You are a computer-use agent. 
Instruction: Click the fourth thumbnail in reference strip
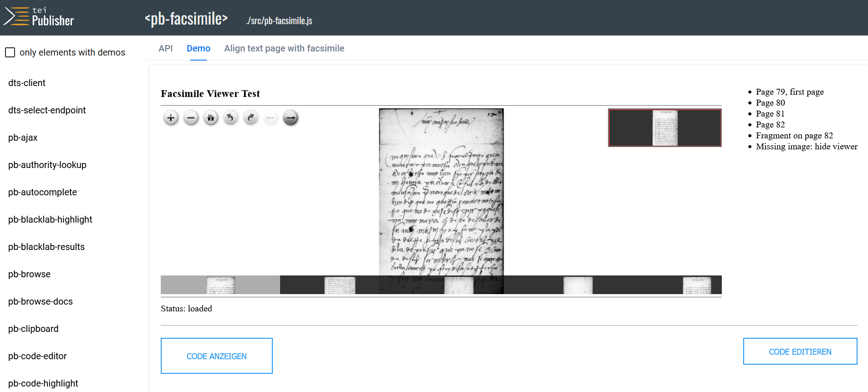(578, 285)
